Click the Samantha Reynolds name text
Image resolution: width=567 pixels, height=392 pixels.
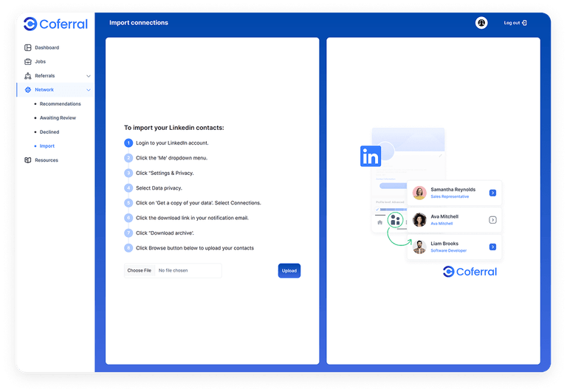point(453,190)
